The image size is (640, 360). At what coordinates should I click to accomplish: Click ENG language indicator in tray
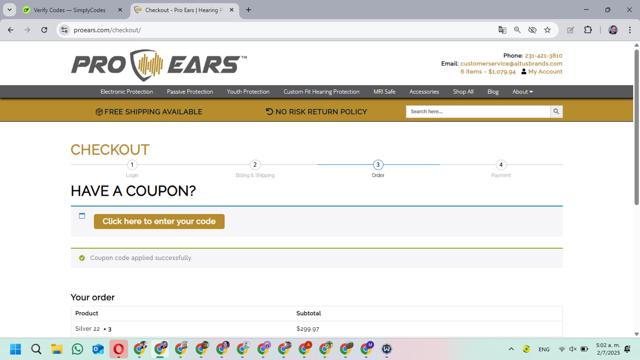[x=544, y=349]
